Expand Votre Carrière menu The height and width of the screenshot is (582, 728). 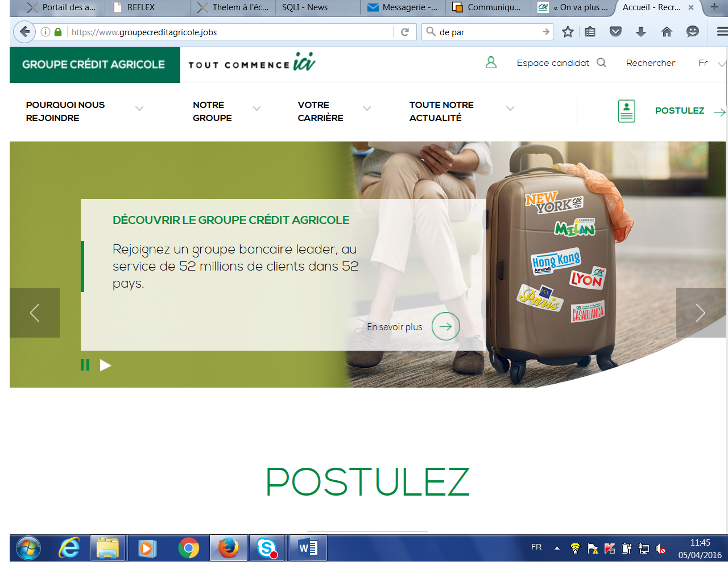367,108
